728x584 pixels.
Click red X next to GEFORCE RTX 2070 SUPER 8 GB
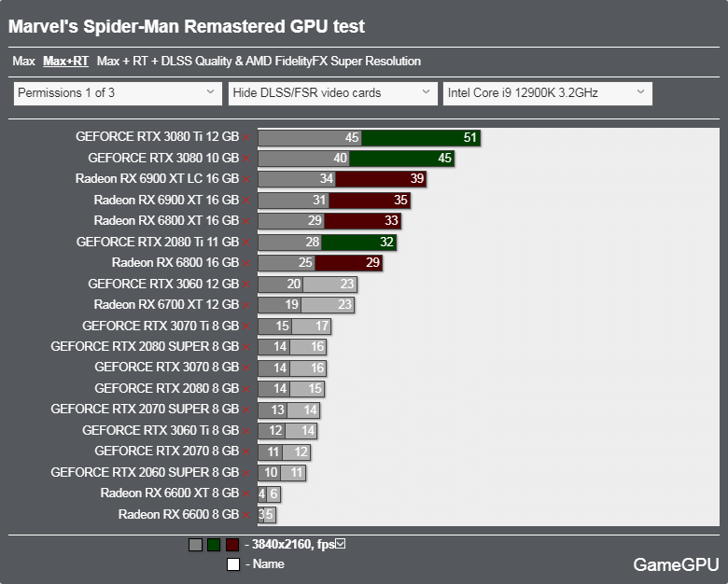[x=246, y=410]
